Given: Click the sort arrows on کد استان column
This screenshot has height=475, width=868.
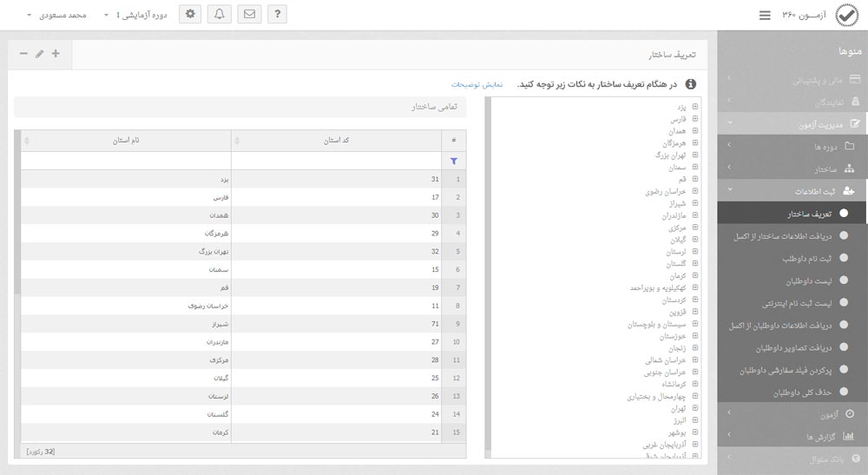Looking at the screenshot, I should click(x=237, y=141).
